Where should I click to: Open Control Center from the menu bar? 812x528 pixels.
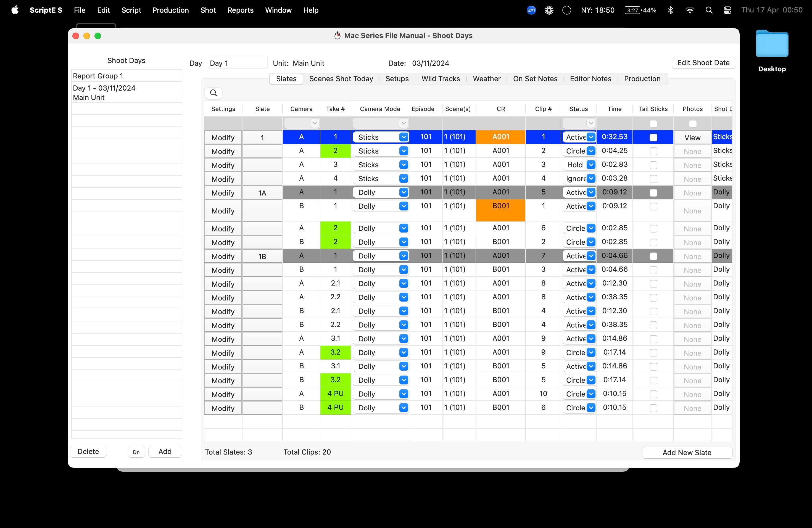727,10
